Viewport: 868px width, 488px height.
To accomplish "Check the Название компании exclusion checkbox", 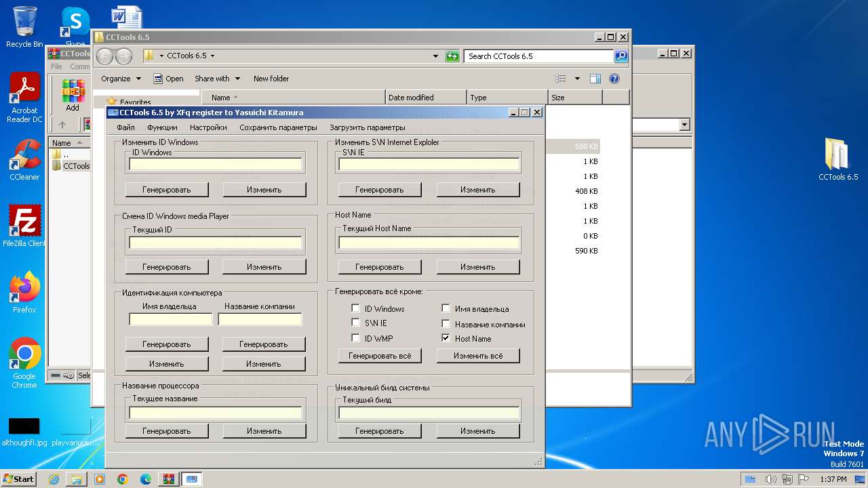I will tap(446, 324).
